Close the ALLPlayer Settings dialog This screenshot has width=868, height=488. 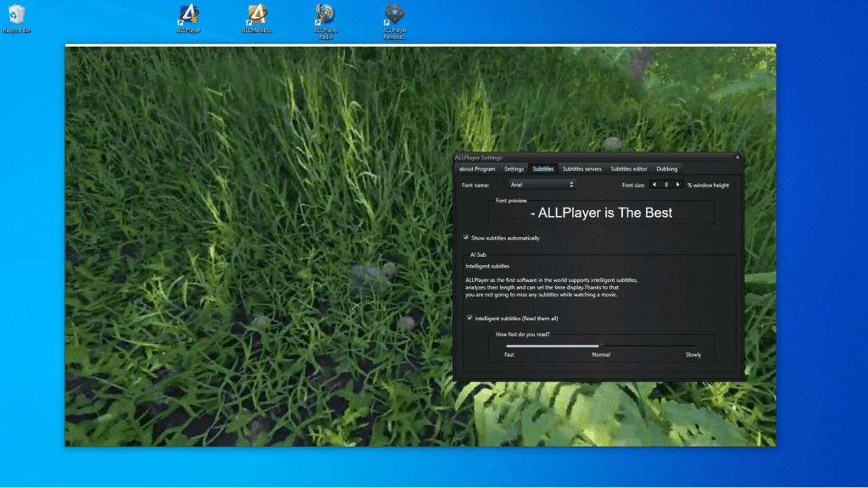[737, 157]
